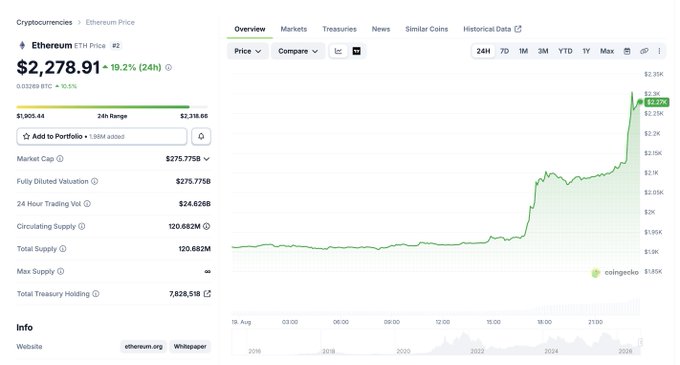
Task: Click Ethereum Price breadcrumb
Action: pyautogui.click(x=110, y=22)
